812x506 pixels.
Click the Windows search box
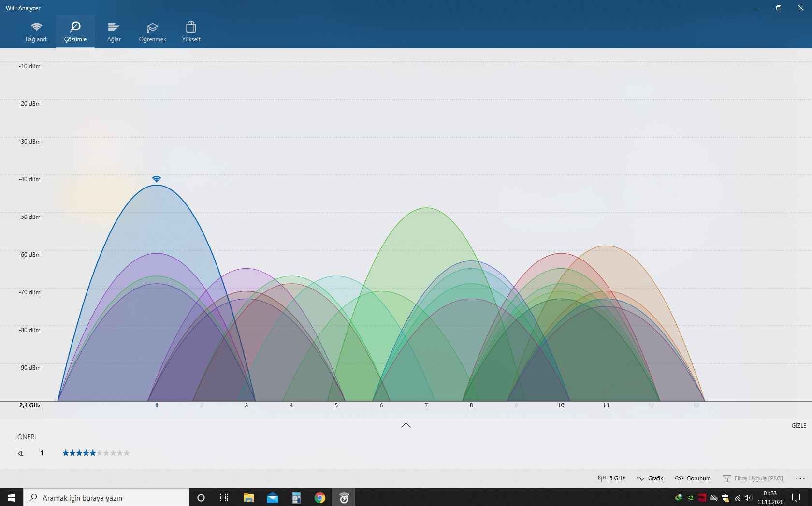(106, 498)
